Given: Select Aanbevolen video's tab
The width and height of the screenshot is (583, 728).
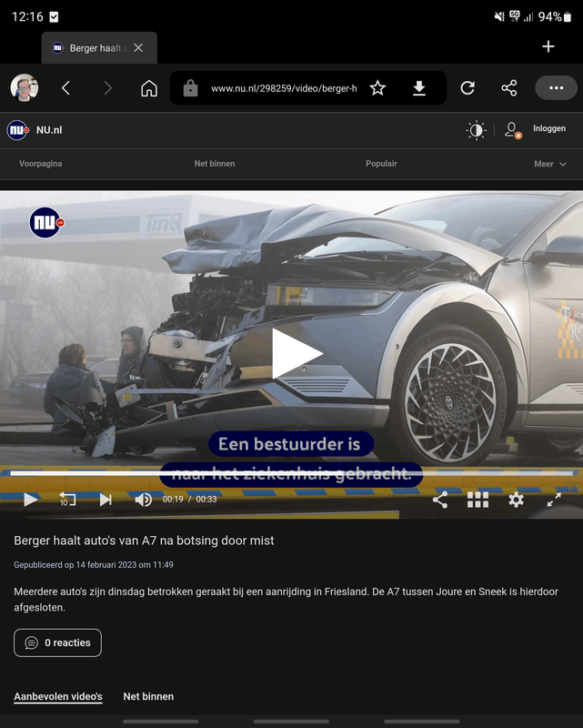Looking at the screenshot, I should [x=58, y=696].
